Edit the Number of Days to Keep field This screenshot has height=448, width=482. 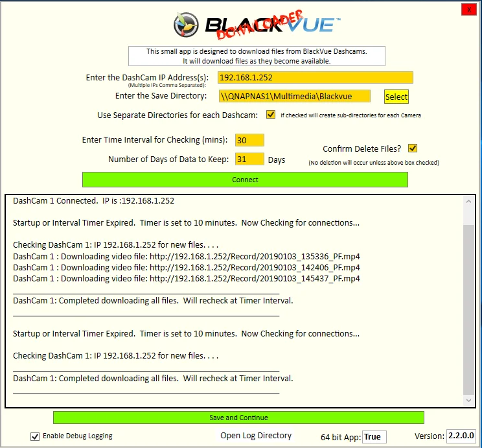coord(249,159)
